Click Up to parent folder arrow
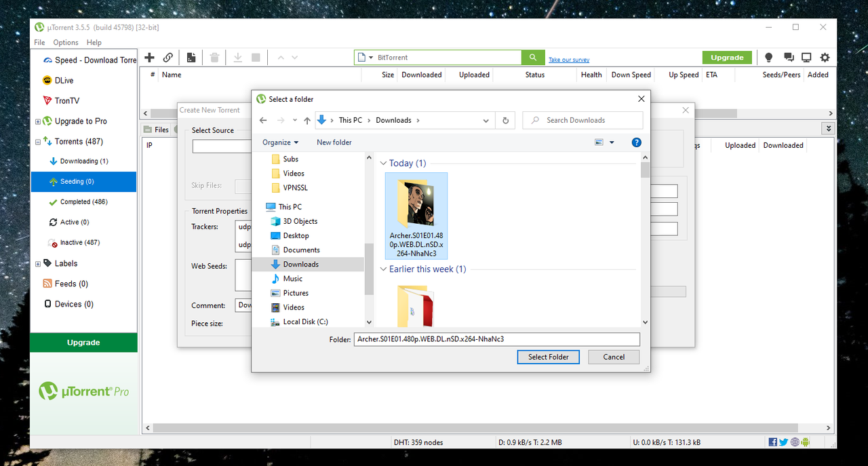 pos(307,120)
